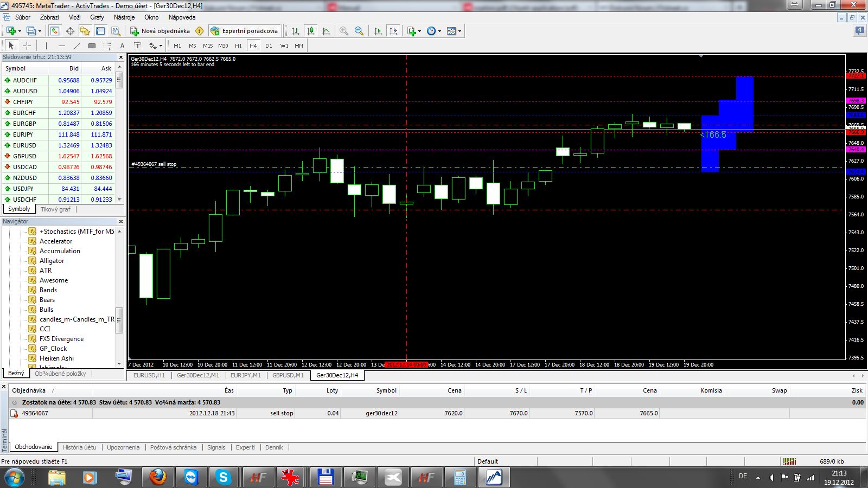Switch to the História účtu tab
This screenshot has height=488, width=868.
[79, 447]
